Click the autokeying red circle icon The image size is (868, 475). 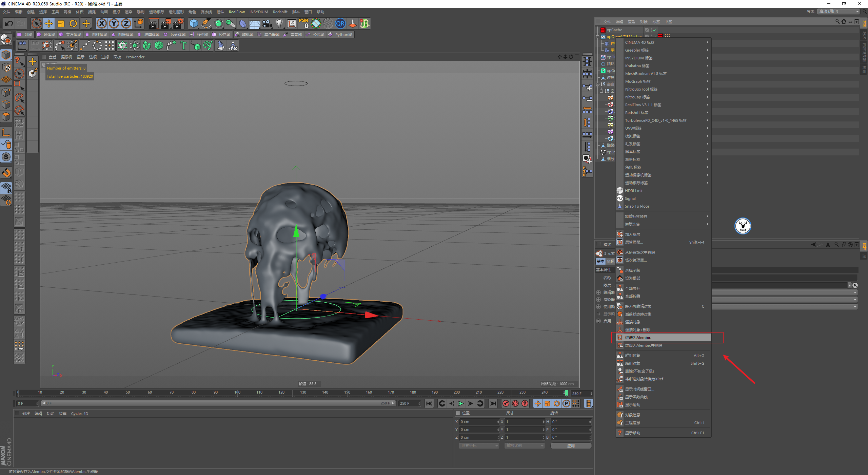[x=515, y=403]
